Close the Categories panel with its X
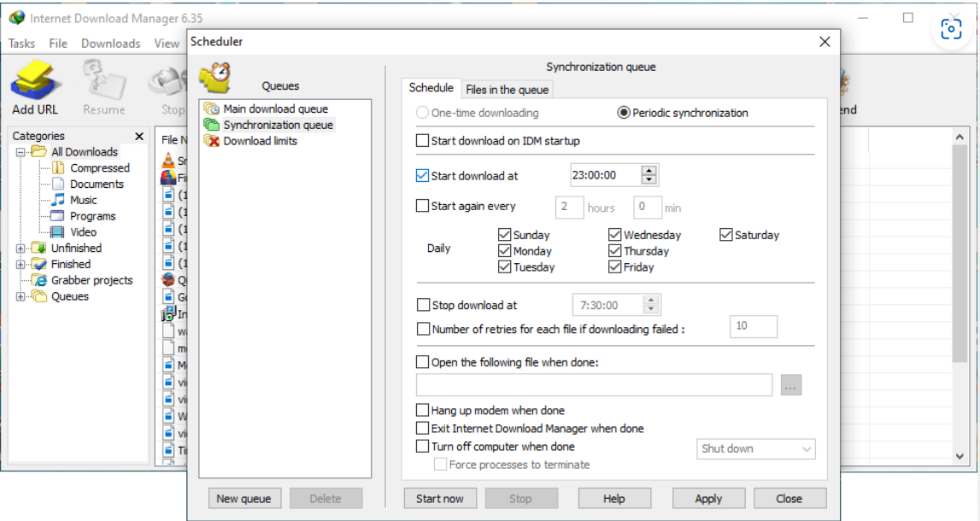Viewport: 980px width, 521px height. pyautogui.click(x=139, y=136)
